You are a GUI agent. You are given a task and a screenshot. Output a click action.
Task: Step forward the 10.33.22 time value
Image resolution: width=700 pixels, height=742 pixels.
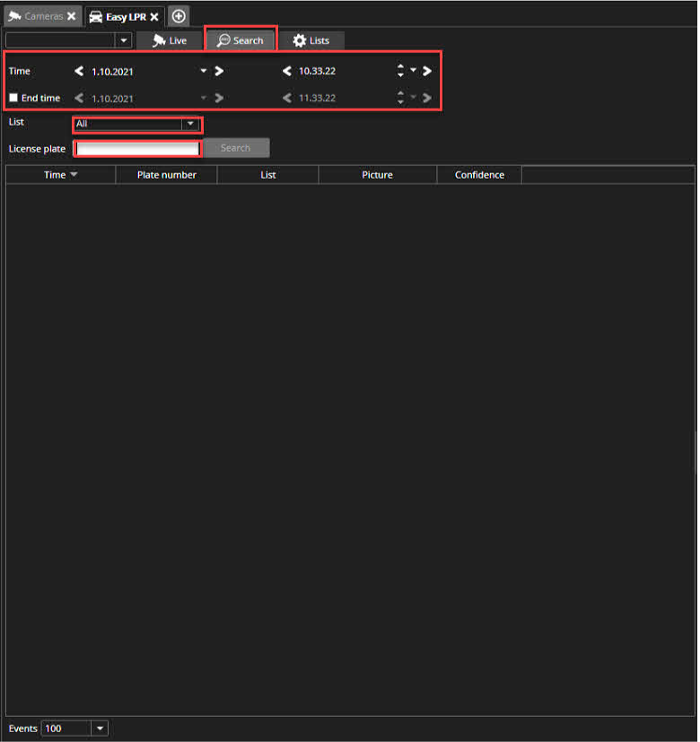(427, 71)
